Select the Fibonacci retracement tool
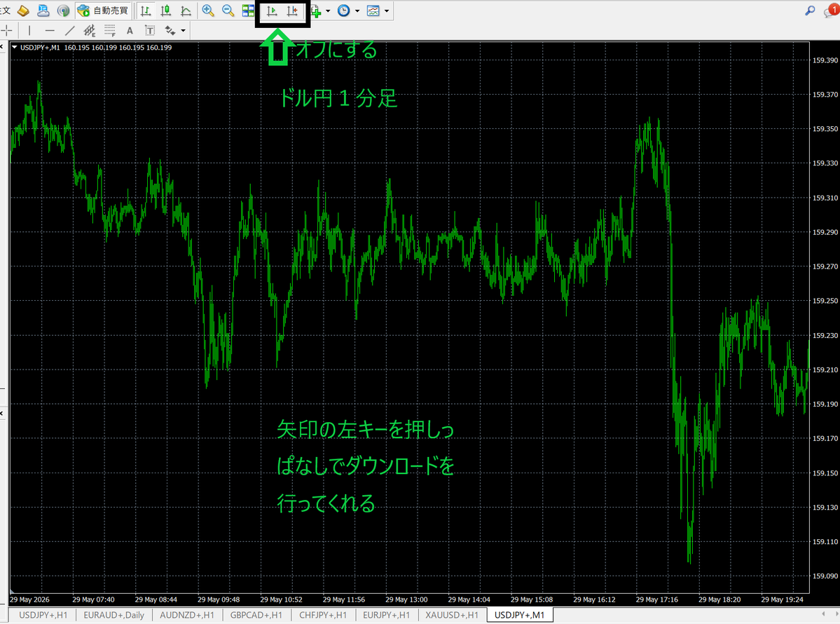 (110, 31)
